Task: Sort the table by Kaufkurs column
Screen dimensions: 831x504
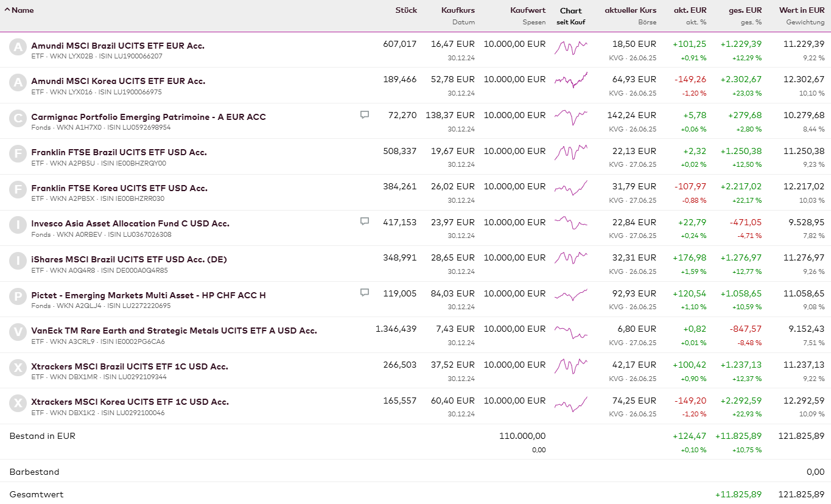Action: click(458, 10)
